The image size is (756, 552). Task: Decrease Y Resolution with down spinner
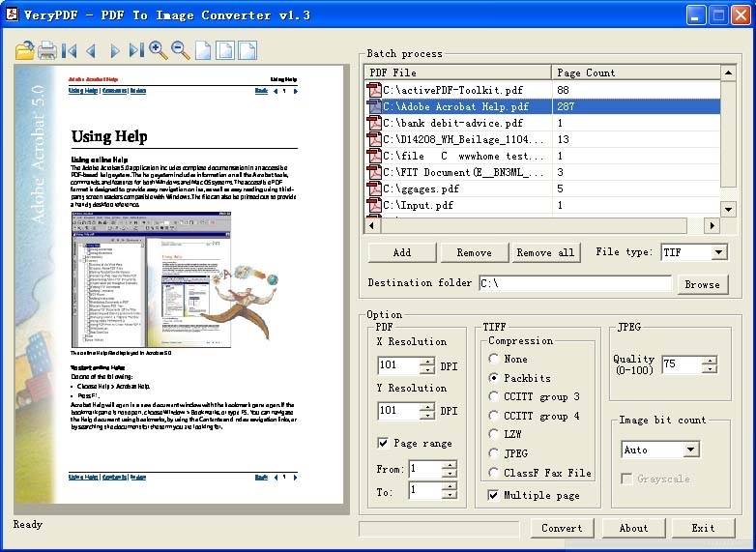pyautogui.click(x=426, y=415)
